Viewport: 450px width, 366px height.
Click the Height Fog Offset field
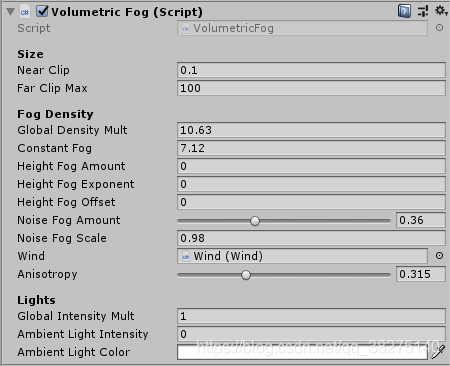pos(311,202)
